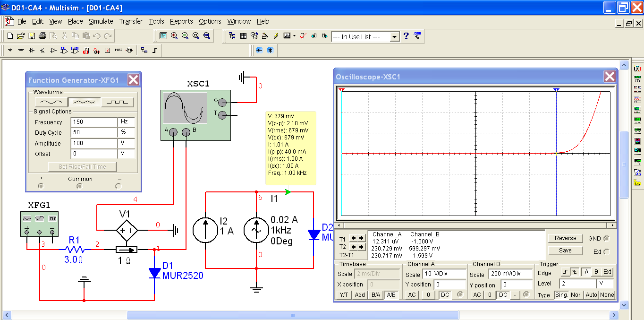Open the Spreadsheet view grid icon
The width and height of the screenshot is (644, 320).
point(243,36)
